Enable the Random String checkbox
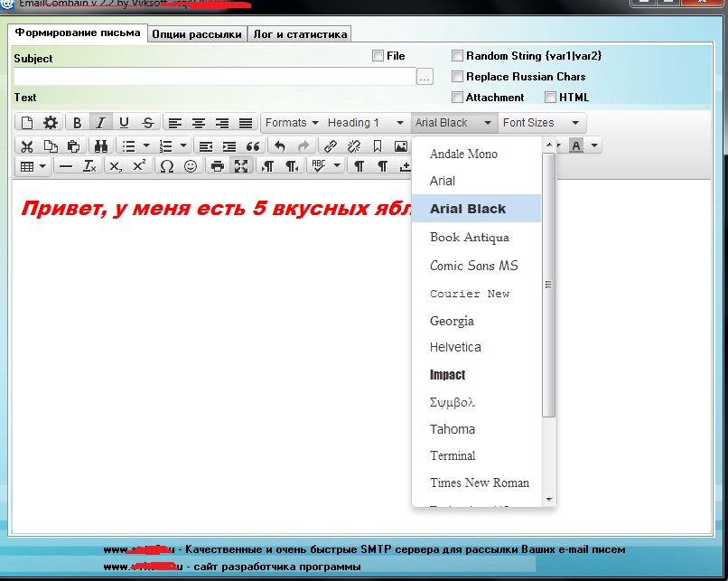Image resolution: width=728 pixels, height=581 pixels. click(457, 56)
